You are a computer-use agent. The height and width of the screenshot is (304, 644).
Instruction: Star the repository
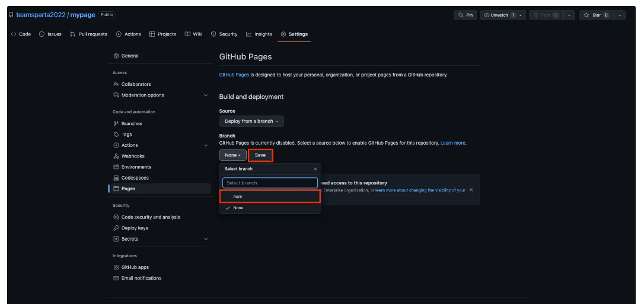click(x=596, y=15)
